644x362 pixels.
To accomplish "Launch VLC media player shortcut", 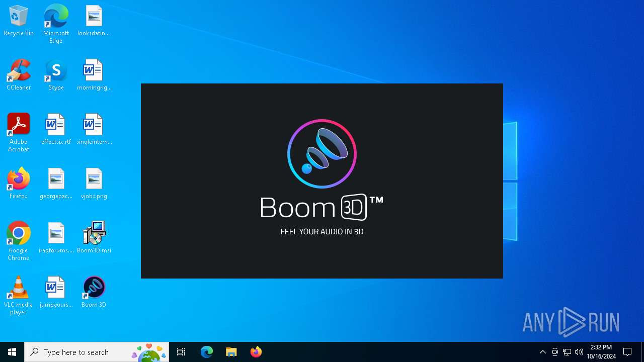I will pos(19,296).
